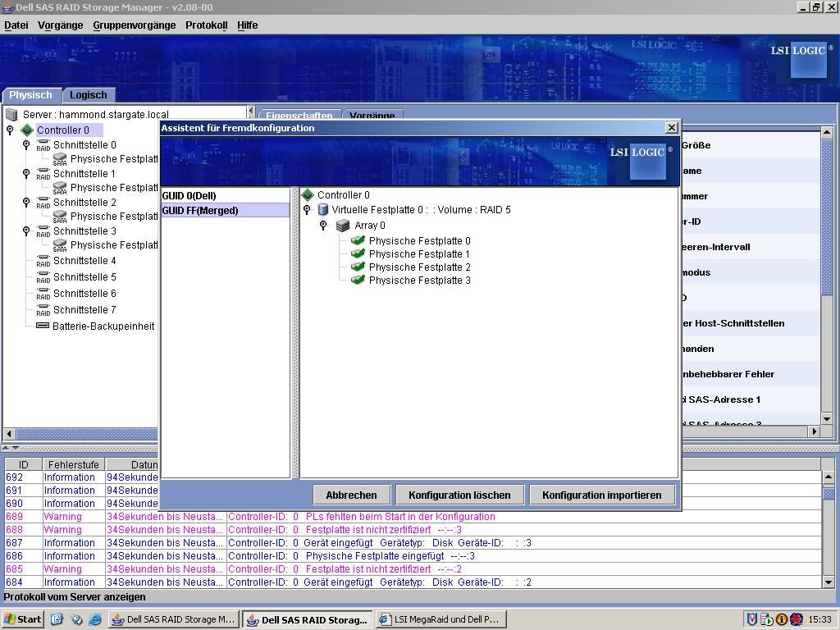The width and height of the screenshot is (840, 630).
Task: Select Physische Festplatte 2 in wizard tree
Action: click(x=419, y=267)
